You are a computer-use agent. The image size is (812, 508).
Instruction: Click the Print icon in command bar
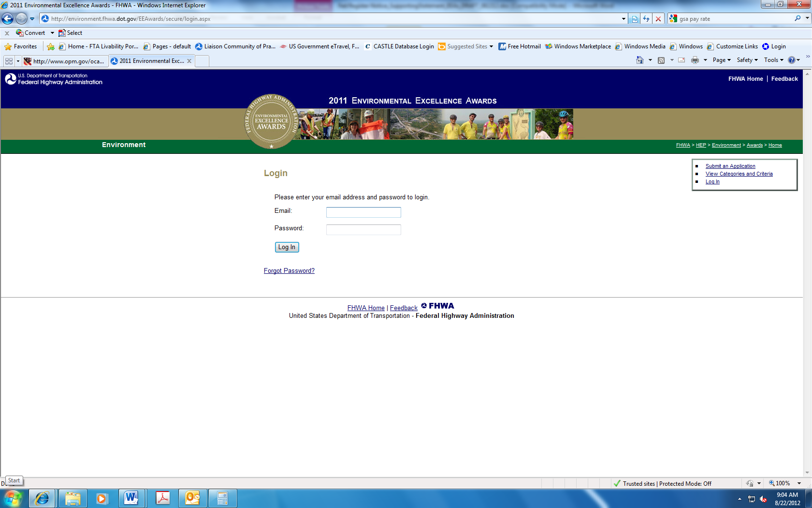pos(695,60)
